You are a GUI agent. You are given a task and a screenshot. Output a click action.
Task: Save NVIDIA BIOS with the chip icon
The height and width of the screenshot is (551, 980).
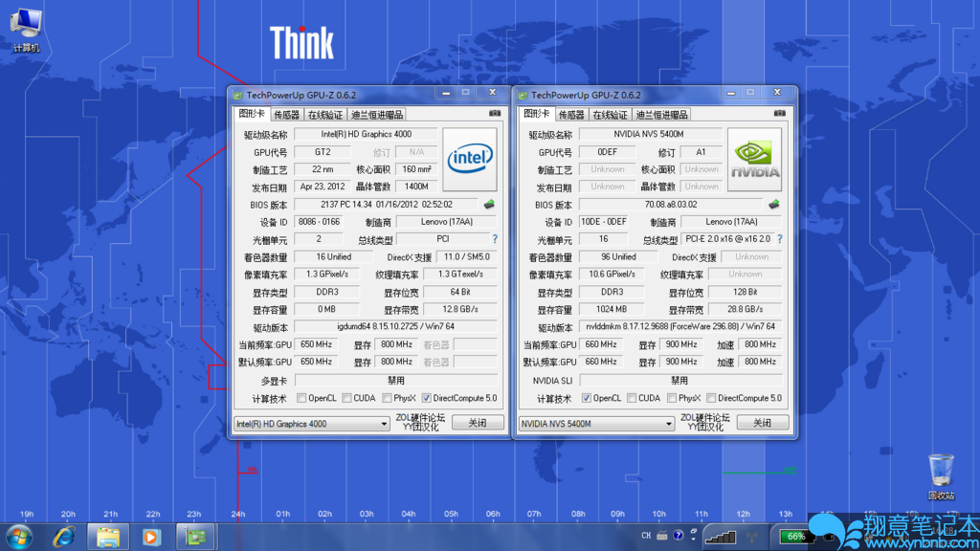click(x=774, y=205)
